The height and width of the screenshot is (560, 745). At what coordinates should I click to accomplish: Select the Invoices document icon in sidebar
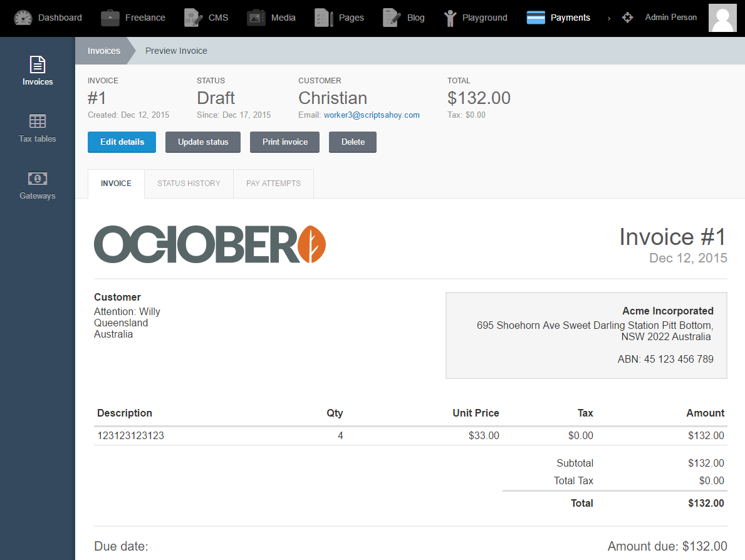pyautogui.click(x=38, y=65)
